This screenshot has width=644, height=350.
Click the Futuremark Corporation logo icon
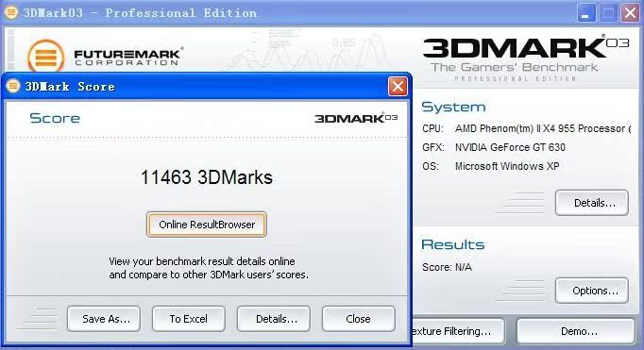pos(45,57)
